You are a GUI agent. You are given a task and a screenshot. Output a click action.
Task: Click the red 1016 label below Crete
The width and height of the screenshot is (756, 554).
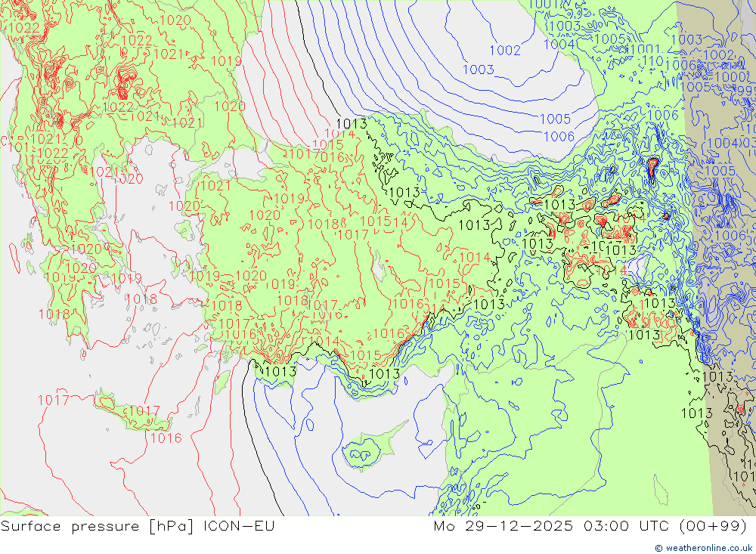click(166, 438)
